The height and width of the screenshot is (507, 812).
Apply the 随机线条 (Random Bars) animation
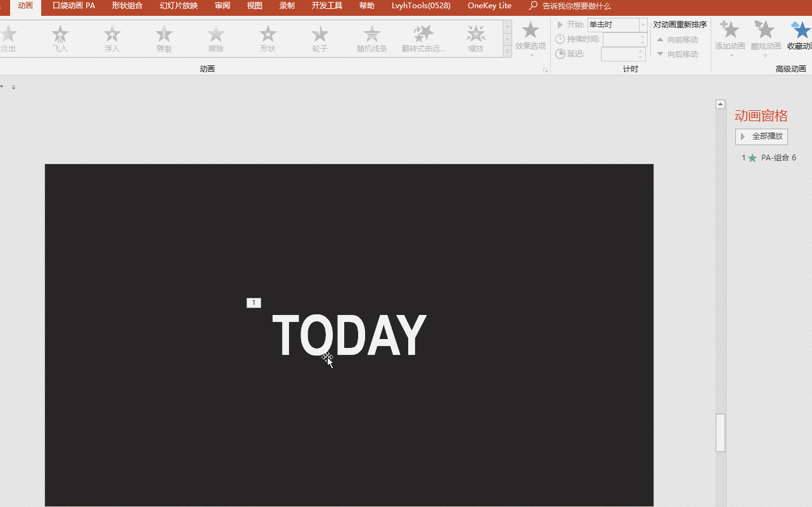click(x=372, y=38)
